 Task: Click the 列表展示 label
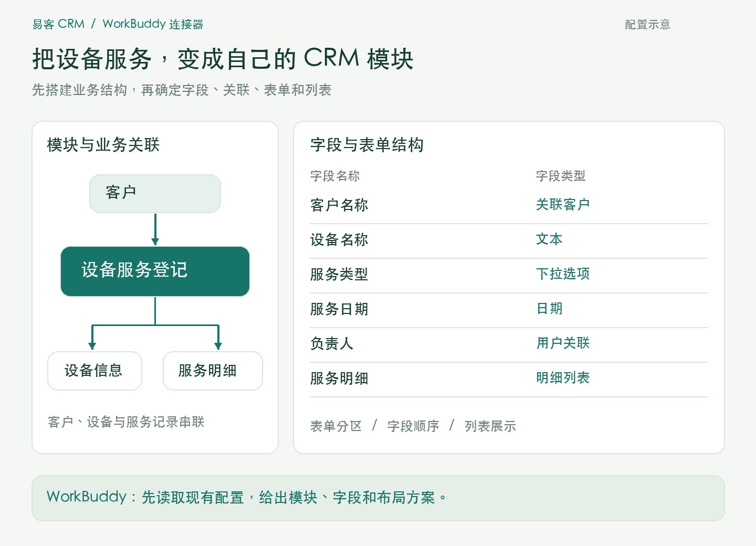click(x=490, y=426)
